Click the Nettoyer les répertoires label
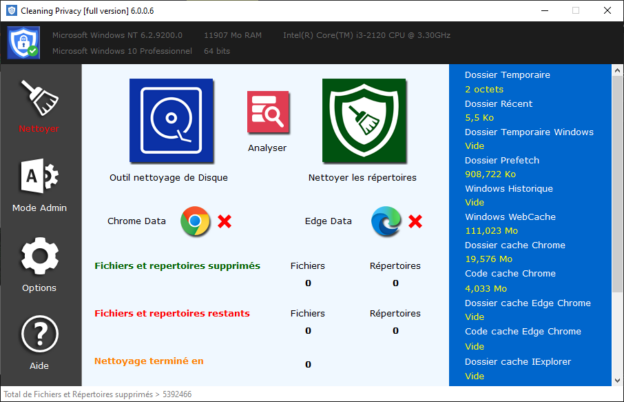The height and width of the screenshot is (402, 624). (x=363, y=178)
